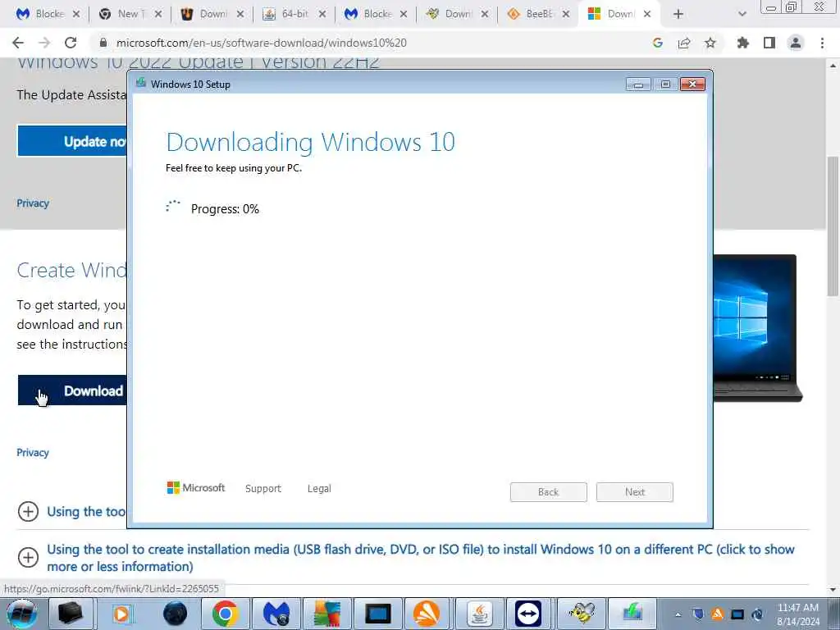Screen dimensions: 840x630
Task: Open the Windows Start orb
Action: pos(21,614)
